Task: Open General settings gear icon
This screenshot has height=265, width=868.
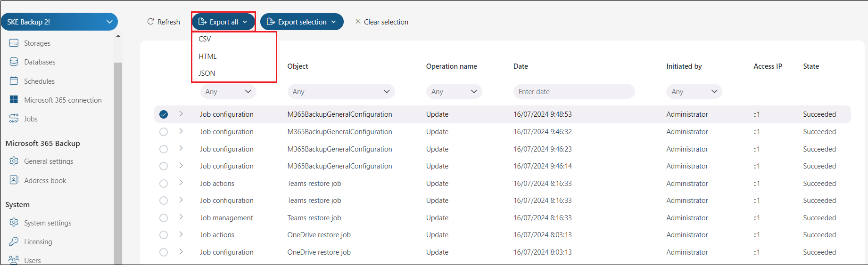Action: [x=14, y=161]
